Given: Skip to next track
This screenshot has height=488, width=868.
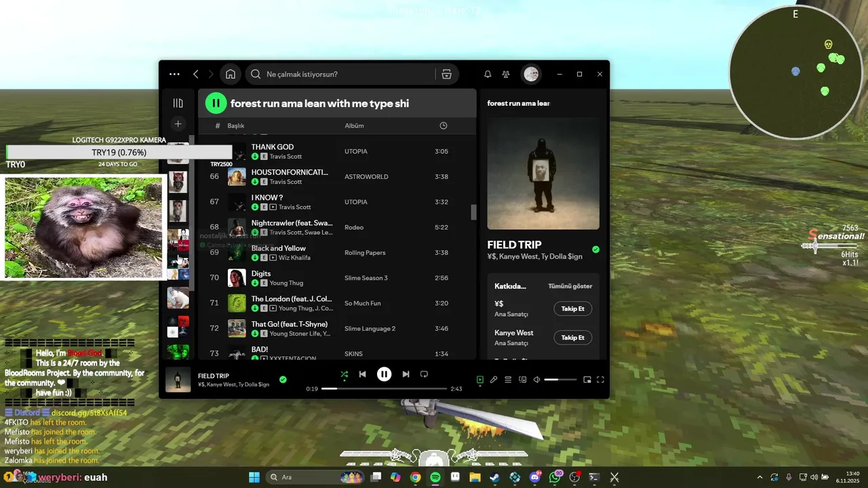Looking at the screenshot, I should pos(406,374).
